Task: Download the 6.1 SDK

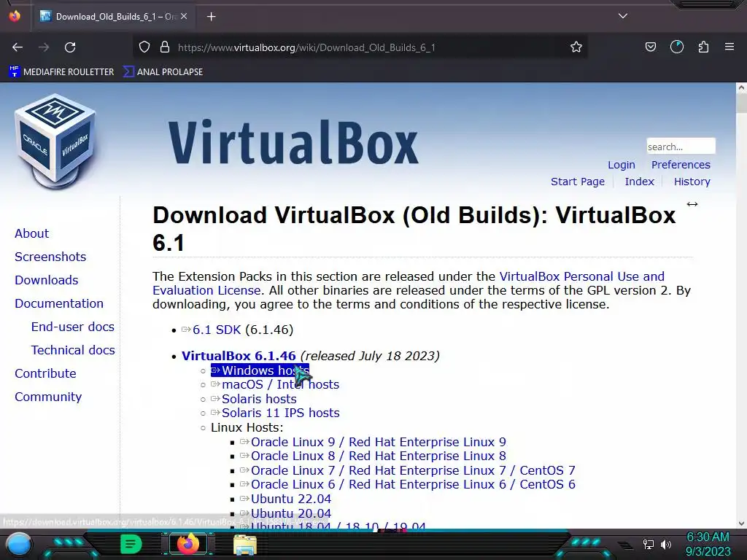Action: tap(217, 330)
